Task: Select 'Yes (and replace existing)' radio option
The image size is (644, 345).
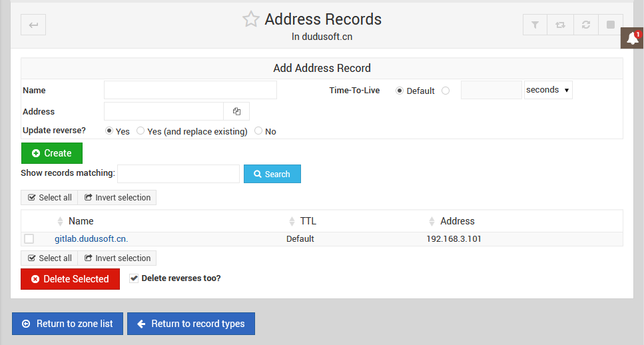Action: point(141,131)
